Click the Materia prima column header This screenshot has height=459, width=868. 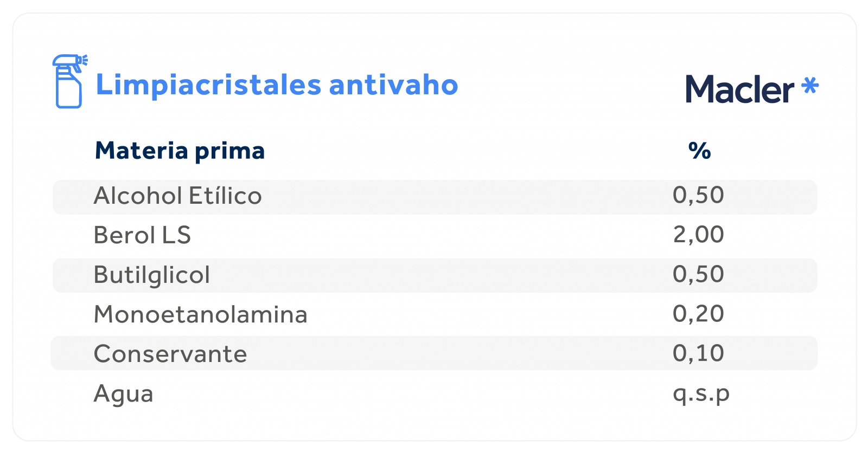[180, 151]
